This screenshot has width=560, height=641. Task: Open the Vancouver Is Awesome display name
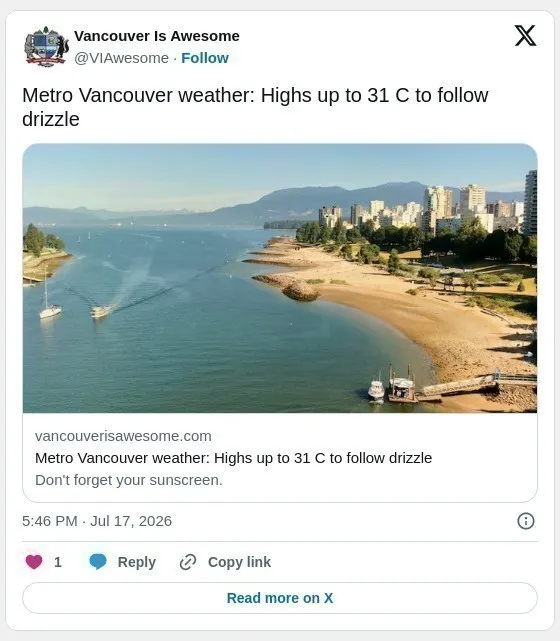[157, 36]
